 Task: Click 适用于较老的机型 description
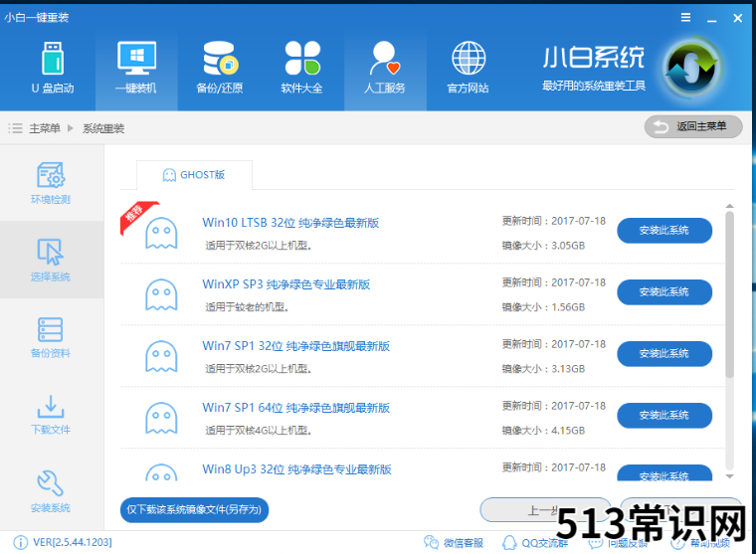click(247, 307)
